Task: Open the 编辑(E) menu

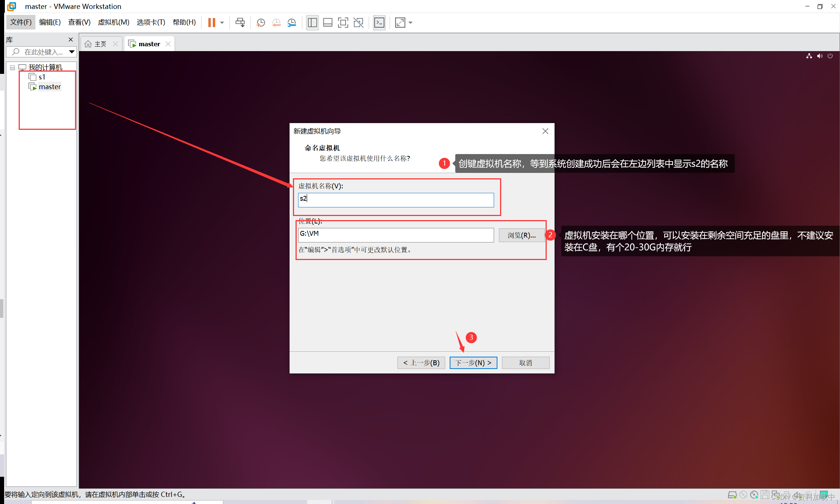Action: pyautogui.click(x=50, y=22)
